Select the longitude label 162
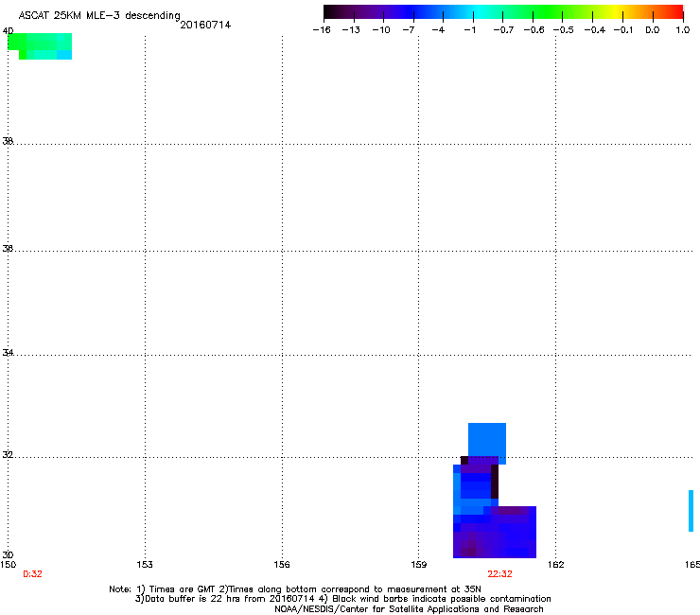The image size is (700, 615). tap(556, 565)
